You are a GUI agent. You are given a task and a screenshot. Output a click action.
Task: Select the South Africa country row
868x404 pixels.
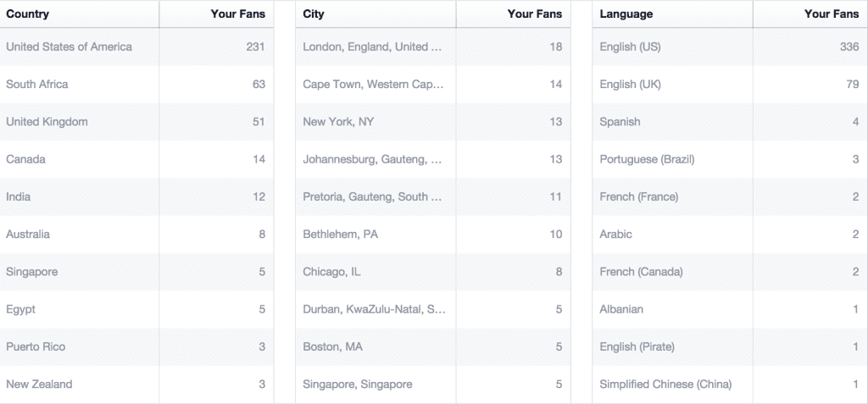point(136,84)
